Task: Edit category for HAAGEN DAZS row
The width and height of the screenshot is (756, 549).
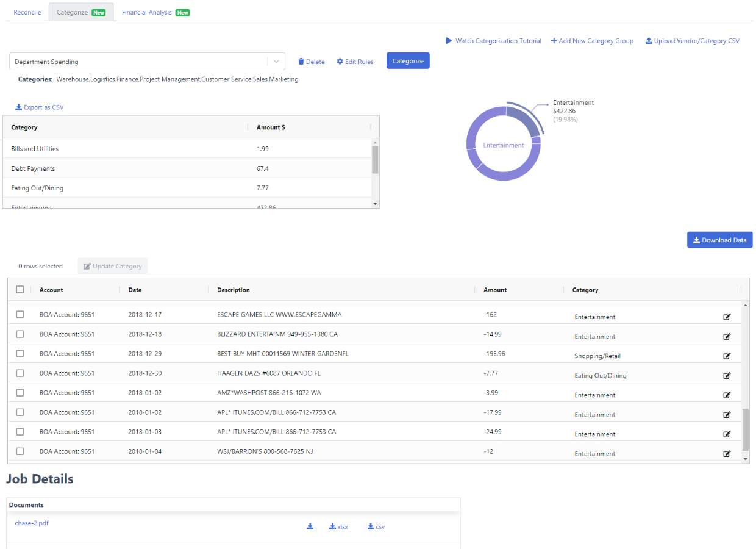Action: click(727, 375)
